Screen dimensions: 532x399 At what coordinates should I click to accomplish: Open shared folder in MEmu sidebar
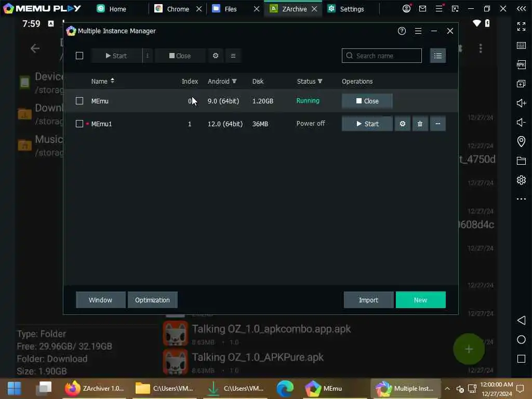pyautogui.click(x=521, y=161)
